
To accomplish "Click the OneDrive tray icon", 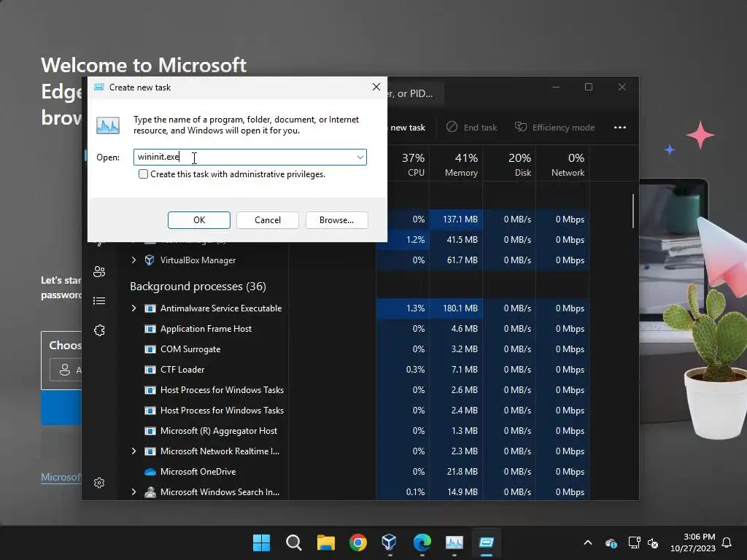I will tap(612, 542).
